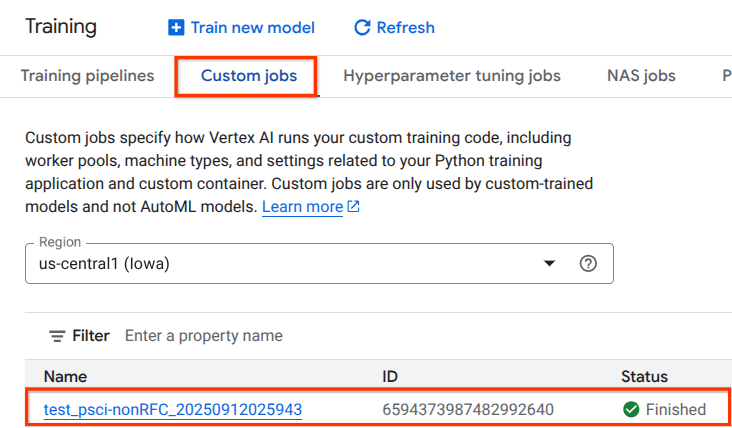Click the ID column header

coord(391,377)
